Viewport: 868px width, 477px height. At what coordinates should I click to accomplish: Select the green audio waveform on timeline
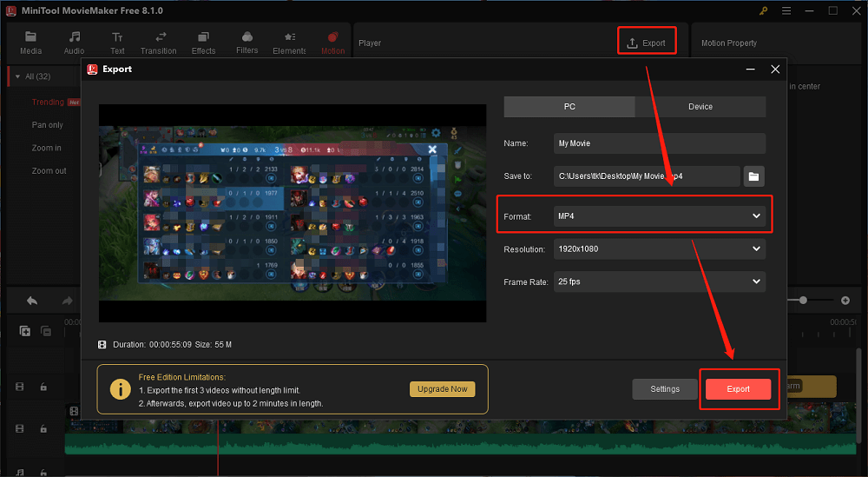click(x=459, y=445)
